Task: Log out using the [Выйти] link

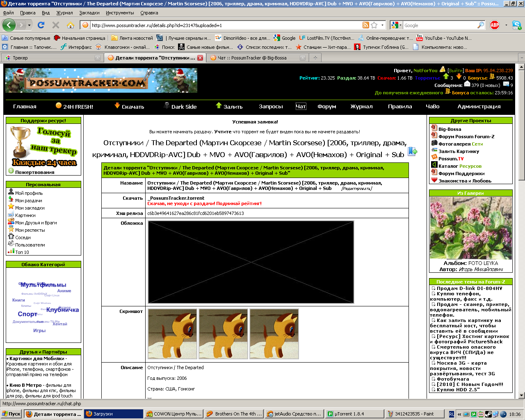Action: (x=456, y=71)
